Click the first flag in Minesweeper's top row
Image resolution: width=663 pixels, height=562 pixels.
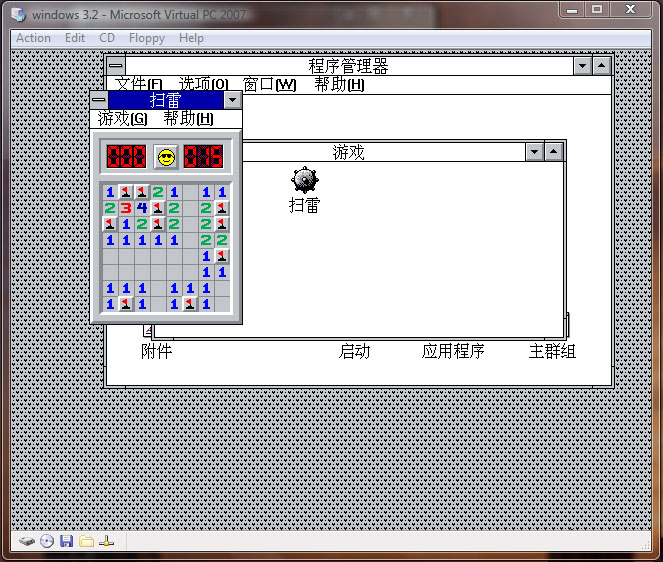(x=126, y=192)
